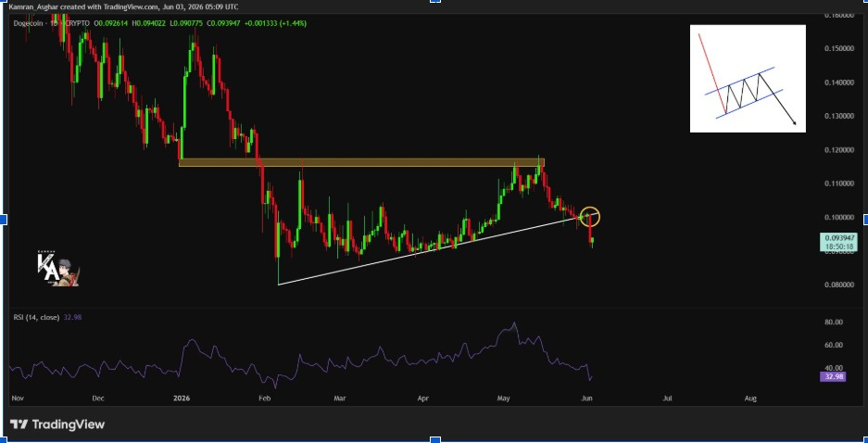
Task: Click the close value C0.093947
Action: tap(224, 23)
